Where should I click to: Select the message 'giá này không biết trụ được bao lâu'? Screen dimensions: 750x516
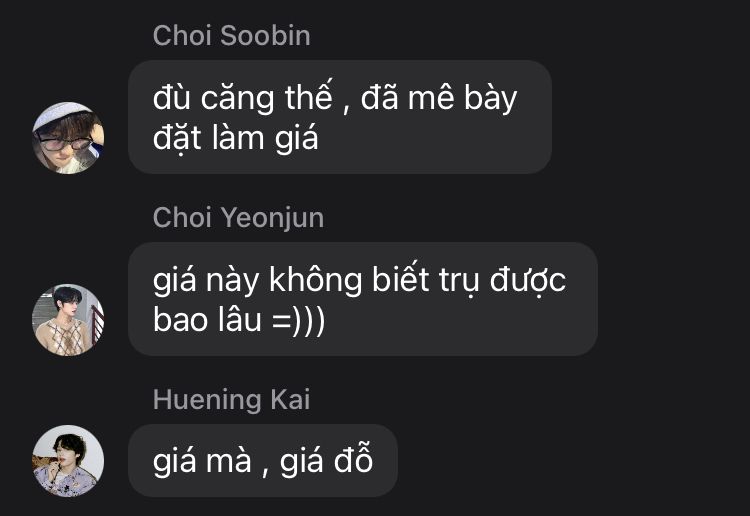pyautogui.click(x=363, y=299)
